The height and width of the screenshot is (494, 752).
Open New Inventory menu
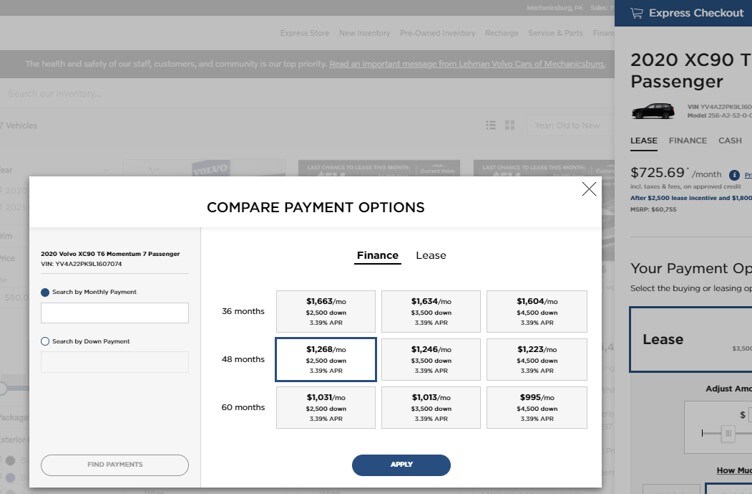pos(364,33)
